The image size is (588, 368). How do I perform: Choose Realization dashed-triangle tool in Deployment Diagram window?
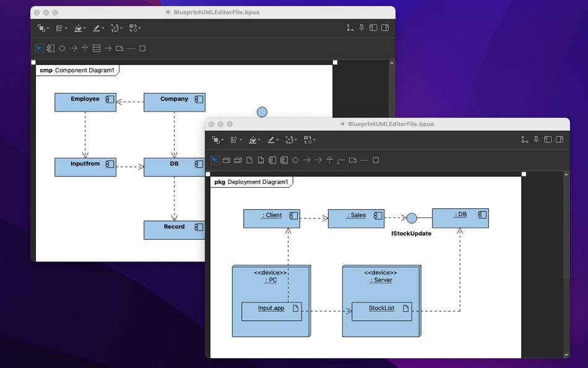330,160
